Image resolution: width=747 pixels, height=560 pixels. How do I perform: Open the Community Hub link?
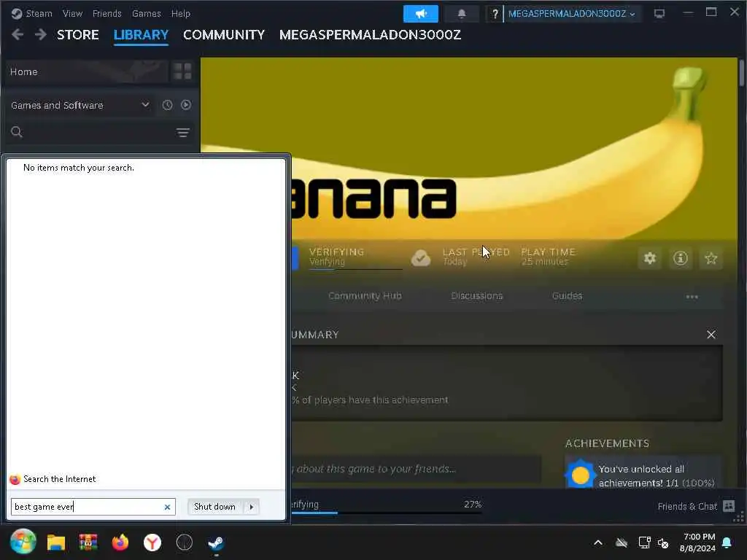tap(365, 296)
